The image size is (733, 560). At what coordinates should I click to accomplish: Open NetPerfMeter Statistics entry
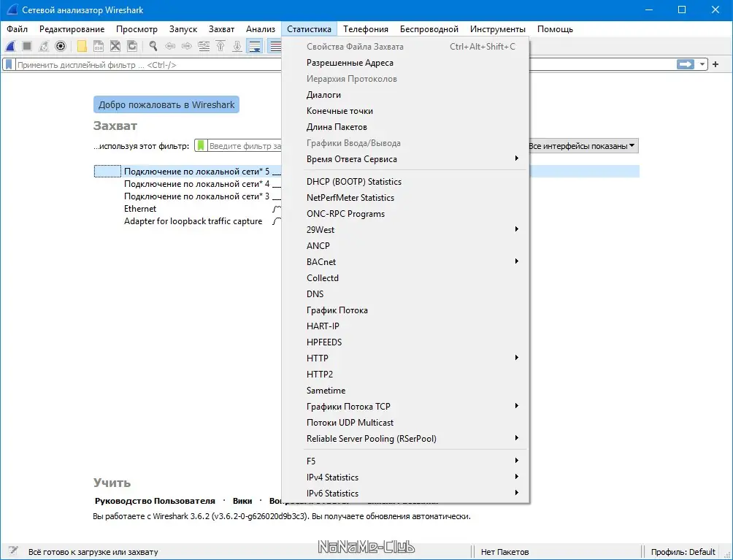point(405,198)
